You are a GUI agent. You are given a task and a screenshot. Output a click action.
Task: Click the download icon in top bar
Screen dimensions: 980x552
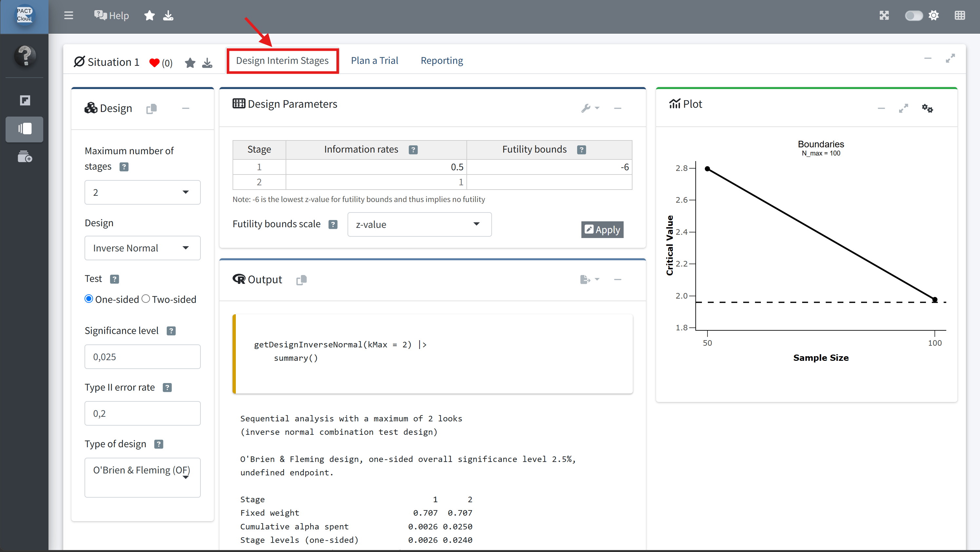[168, 16]
